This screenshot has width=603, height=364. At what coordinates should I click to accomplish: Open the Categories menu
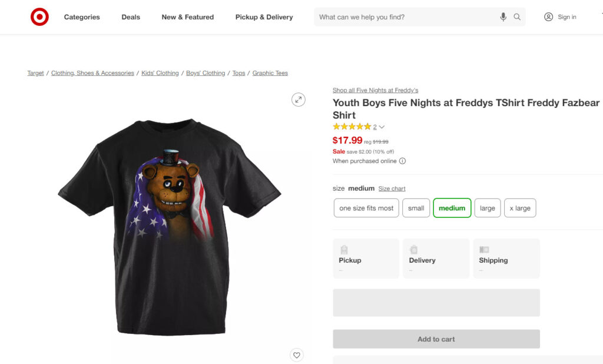82,17
